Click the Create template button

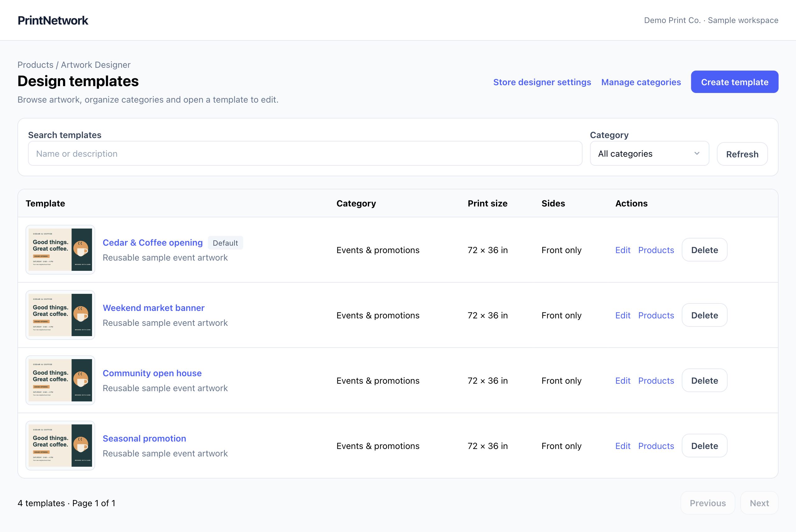[734, 82]
